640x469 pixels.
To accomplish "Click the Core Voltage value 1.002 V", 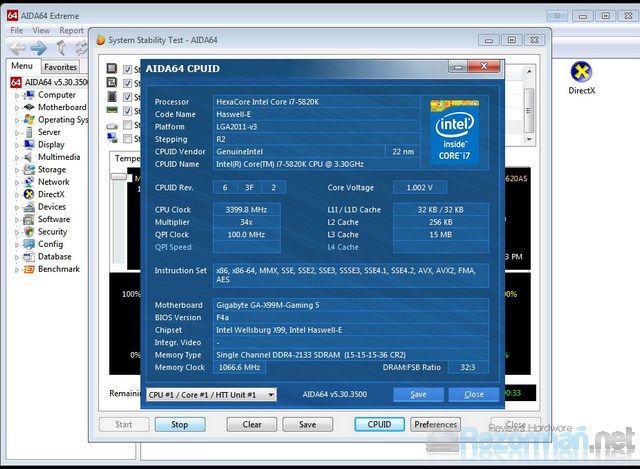I will click(x=420, y=188).
